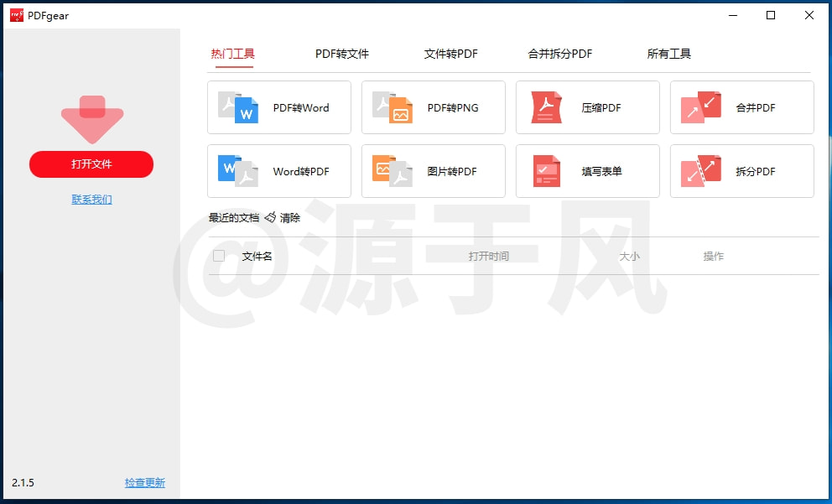Click the 文件名 column header
This screenshot has width=832, height=504.
click(x=257, y=257)
